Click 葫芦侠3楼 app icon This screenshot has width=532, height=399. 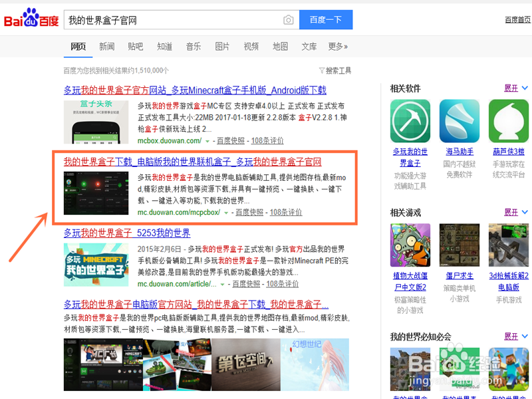(x=509, y=121)
